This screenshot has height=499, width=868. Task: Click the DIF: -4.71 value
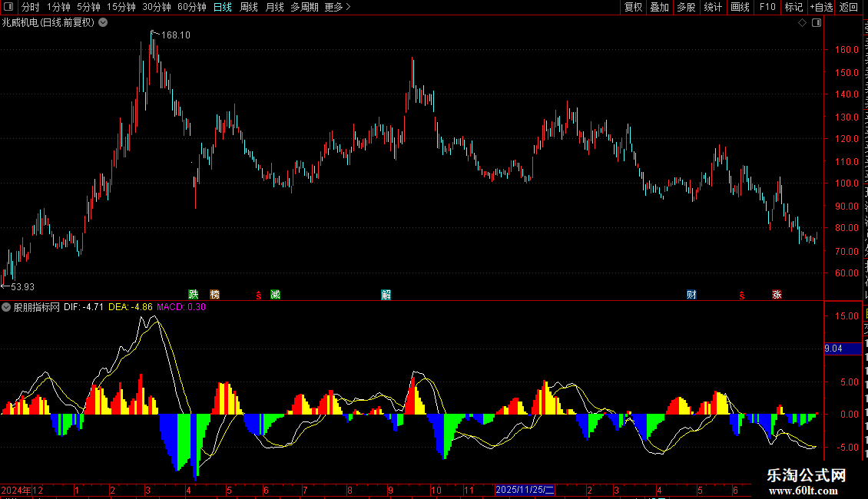pos(84,307)
